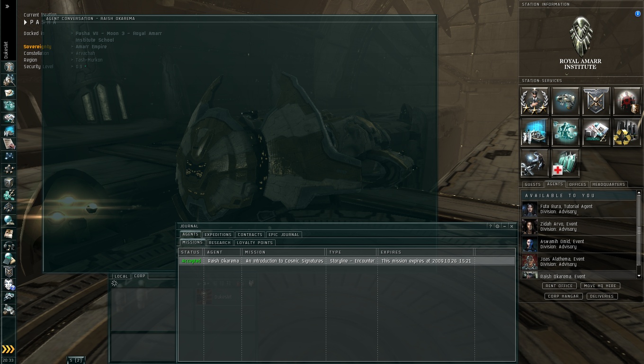Open the officer with stars station service

[x=535, y=101]
